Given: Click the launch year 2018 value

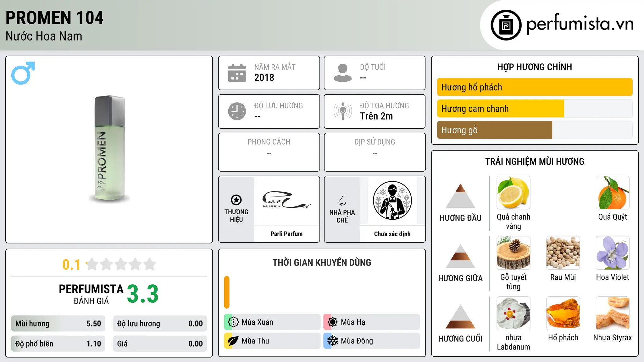Looking at the screenshot, I should [x=264, y=78].
